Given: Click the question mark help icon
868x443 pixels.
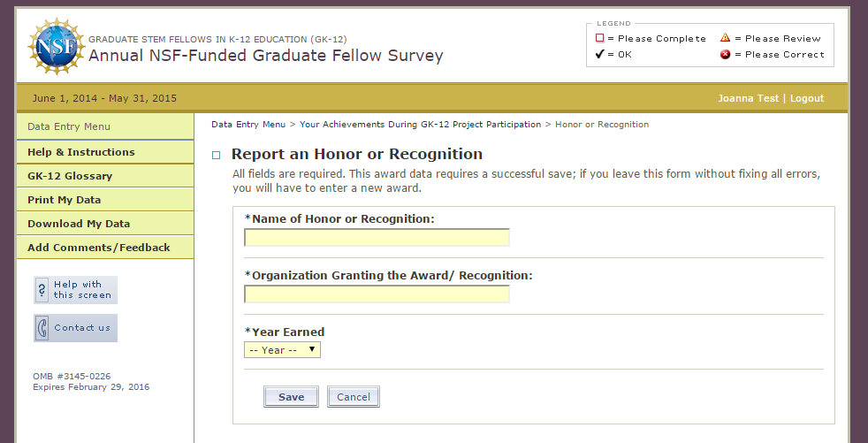Looking at the screenshot, I should click(x=42, y=290).
